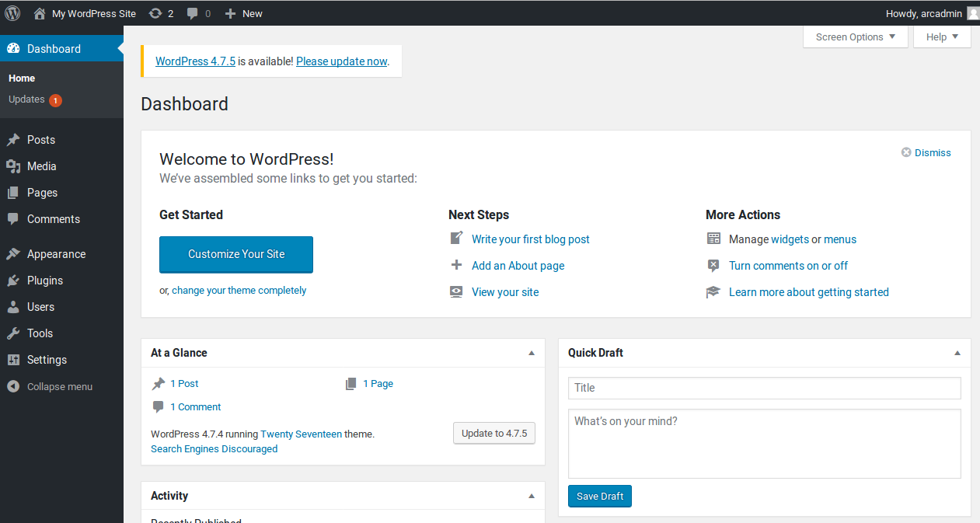This screenshot has width=980, height=523.
Task: Click the graduation cap icon beside Learn more
Action: (x=713, y=292)
